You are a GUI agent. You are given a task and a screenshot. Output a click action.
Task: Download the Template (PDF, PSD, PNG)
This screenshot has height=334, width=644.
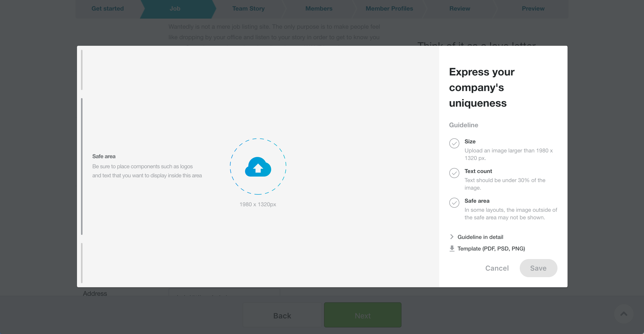(491, 248)
